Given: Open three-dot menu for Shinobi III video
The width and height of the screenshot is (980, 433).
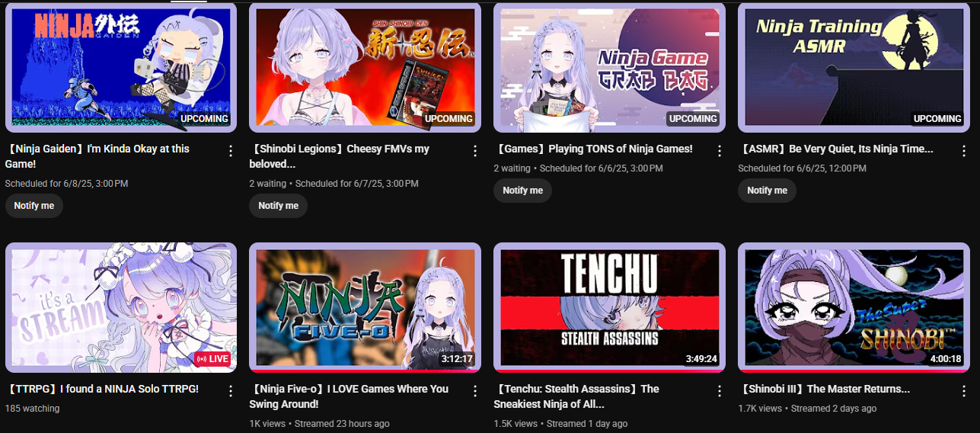Looking at the screenshot, I should pyautogui.click(x=964, y=391).
